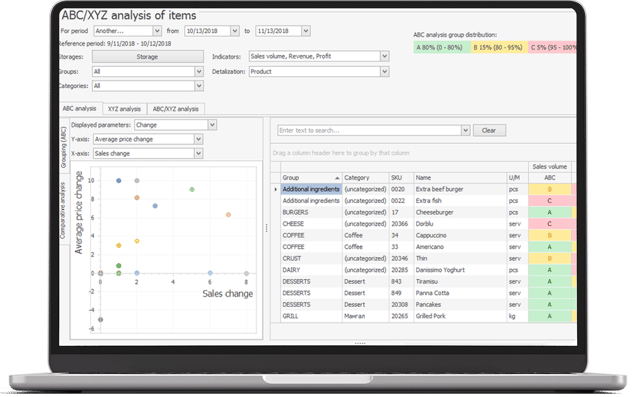Open the from date 10/13/2018 picker
This screenshot has width=636, height=397.
point(234,31)
